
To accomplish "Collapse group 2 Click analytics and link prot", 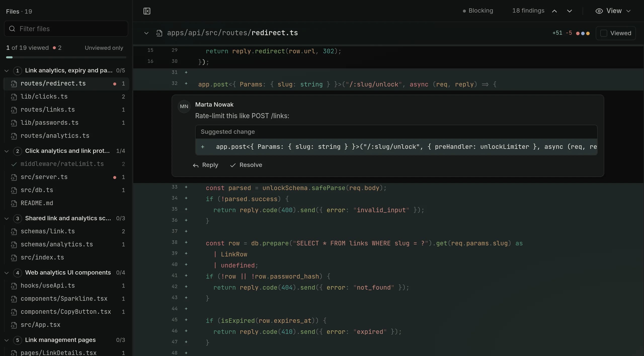I will 7,151.
